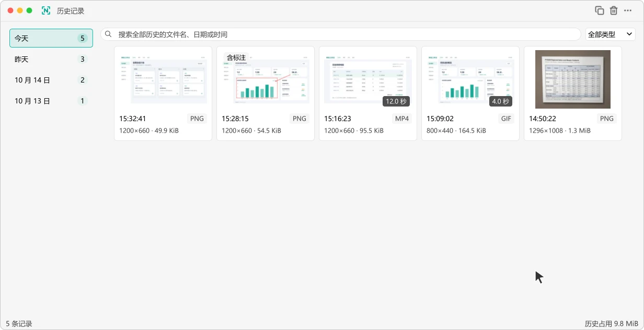Select 10 月 13 日 in sidebar
Viewport: 644px width, 330px height.
click(51, 101)
